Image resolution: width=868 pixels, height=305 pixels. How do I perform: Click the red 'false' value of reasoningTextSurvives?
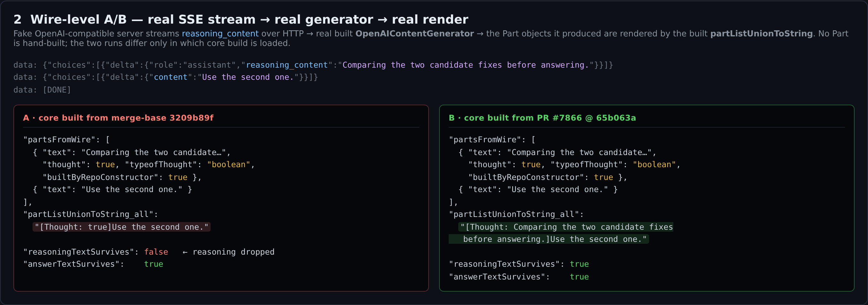[156, 252]
